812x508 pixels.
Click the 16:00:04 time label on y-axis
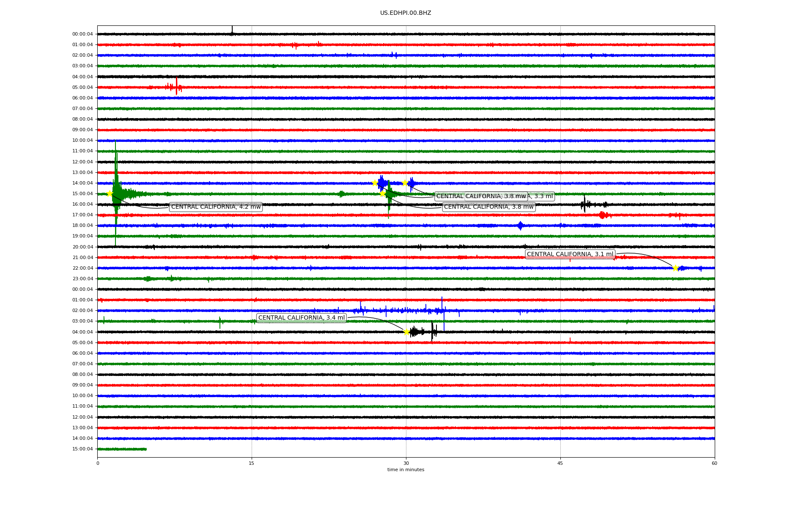[82, 204]
